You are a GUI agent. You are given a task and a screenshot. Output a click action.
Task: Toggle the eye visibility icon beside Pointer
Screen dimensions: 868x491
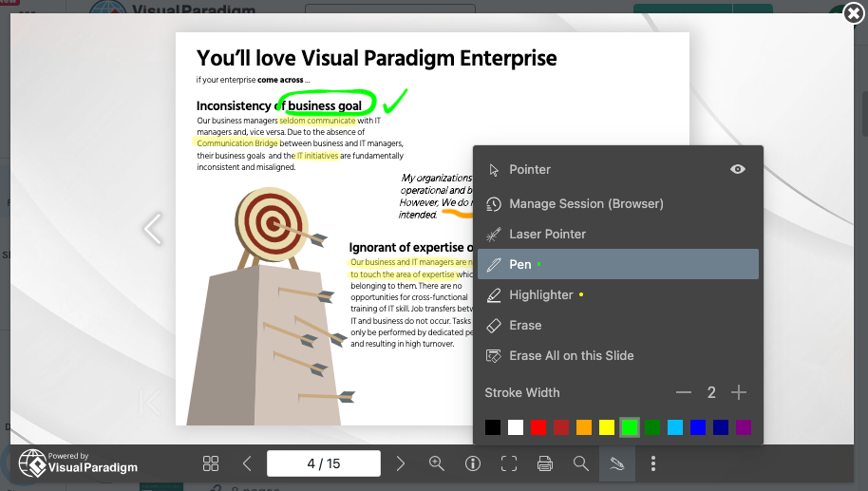tap(738, 169)
